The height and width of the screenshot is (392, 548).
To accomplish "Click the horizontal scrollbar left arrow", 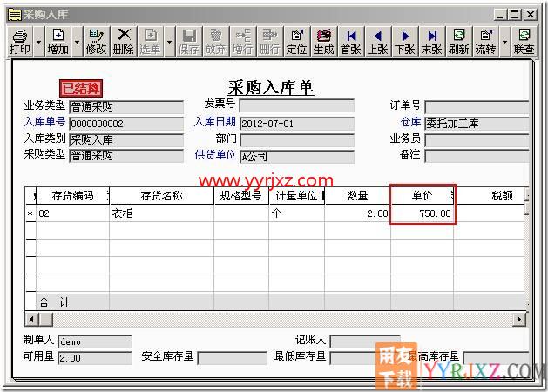I will pyautogui.click(x=32, y=319).
